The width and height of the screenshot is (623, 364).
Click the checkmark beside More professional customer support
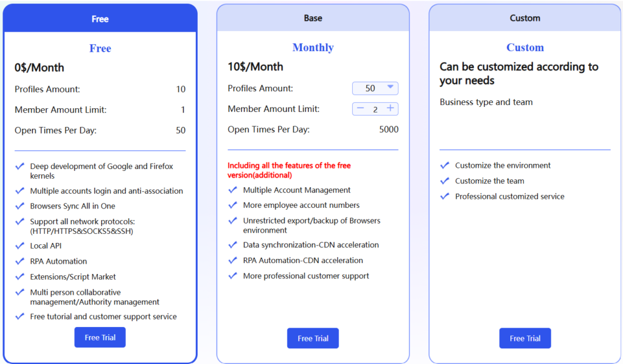233,275
